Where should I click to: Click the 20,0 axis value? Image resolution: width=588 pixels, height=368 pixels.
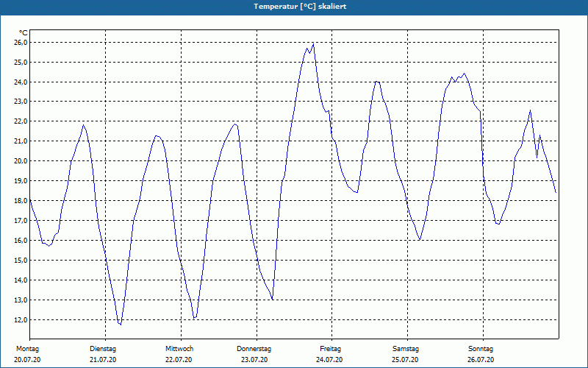click(x=21, y=161)
